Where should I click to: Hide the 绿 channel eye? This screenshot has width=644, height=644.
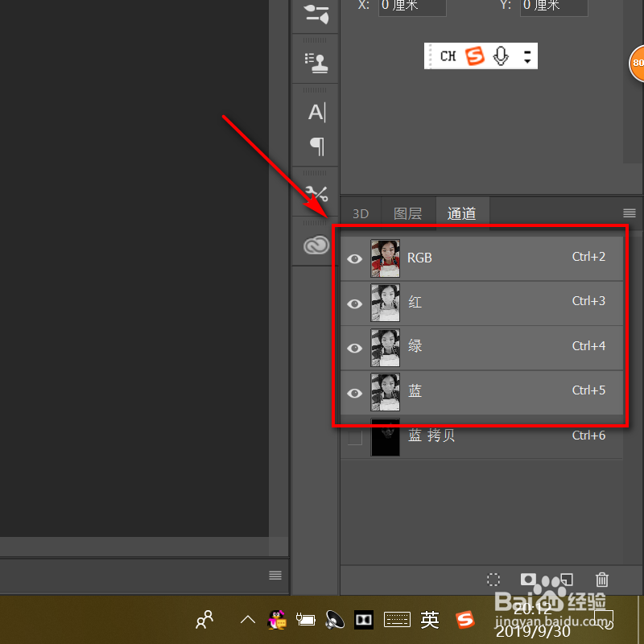tap(354, 349)
